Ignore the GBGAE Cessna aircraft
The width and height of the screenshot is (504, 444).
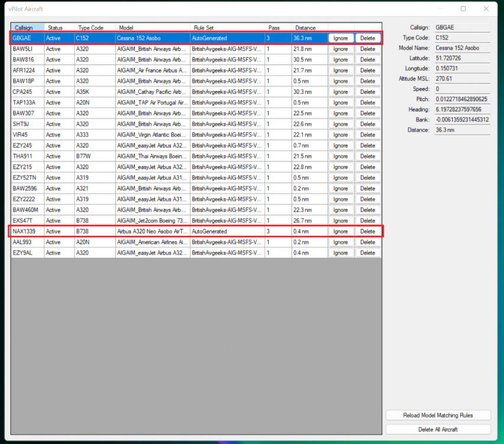(x=341, y=38)
